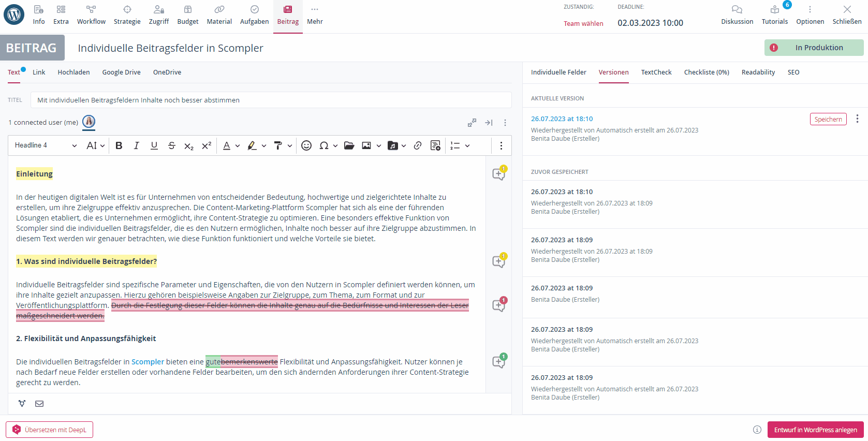This screenshot has height=441, width=868.
Task: Open the file browser folder icon
Action: [349, 145]
